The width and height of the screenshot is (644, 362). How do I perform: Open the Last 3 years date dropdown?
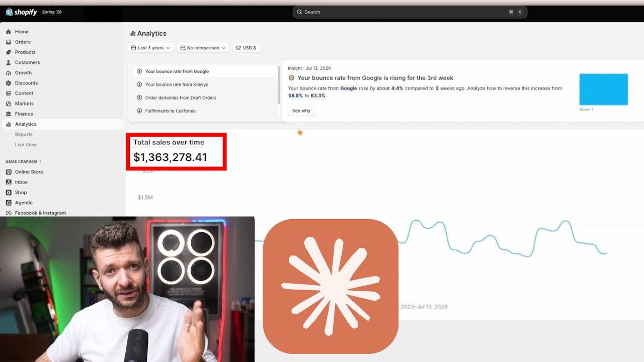[x=150, y=48]
